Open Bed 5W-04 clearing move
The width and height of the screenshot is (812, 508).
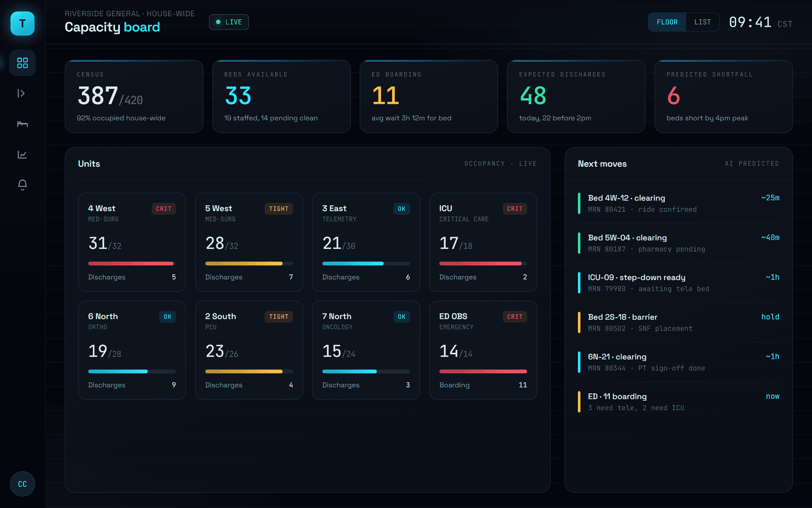(679, 243)
